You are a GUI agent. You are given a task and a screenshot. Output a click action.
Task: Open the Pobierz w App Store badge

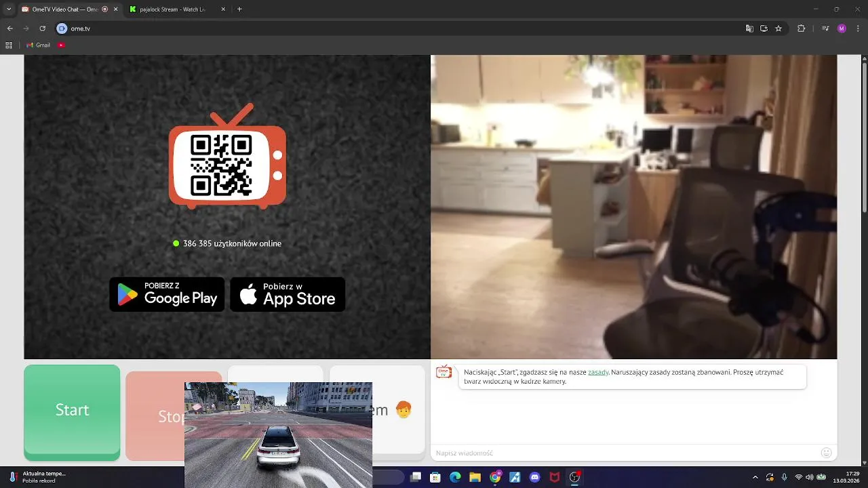[x=288, y=294]
